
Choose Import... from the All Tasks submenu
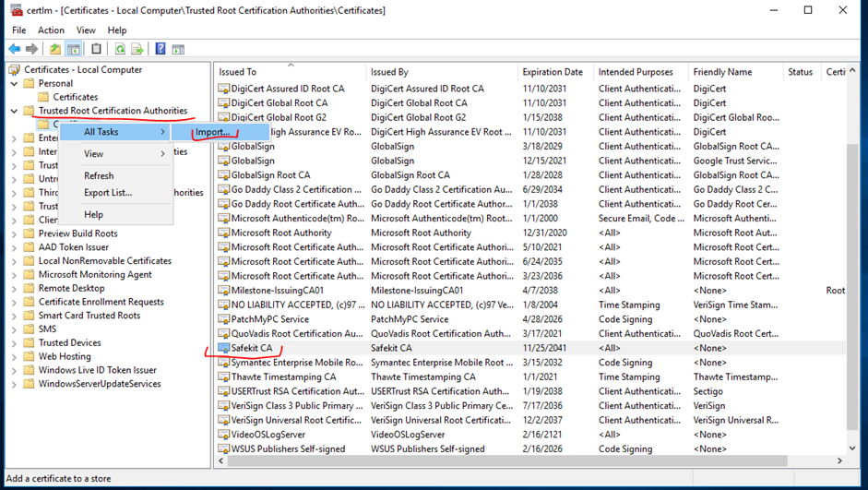click(x=220, y=132)
